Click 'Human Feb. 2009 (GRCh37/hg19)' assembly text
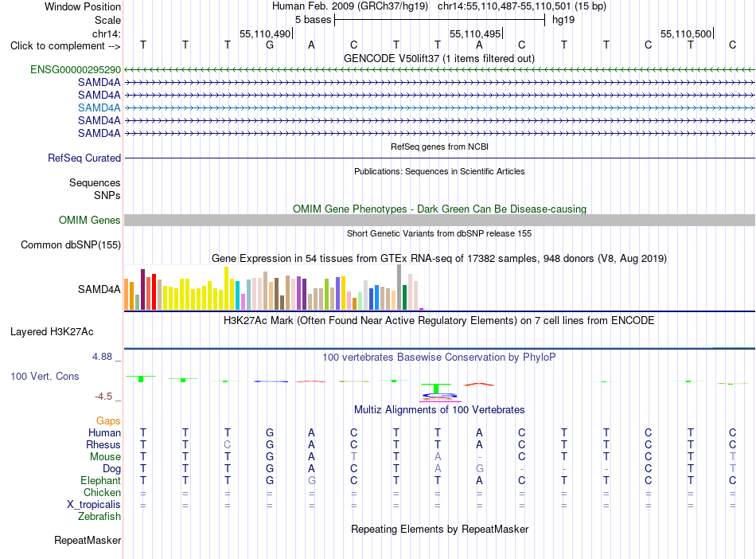This screenshot has width=756, height=559. point(350,6)
